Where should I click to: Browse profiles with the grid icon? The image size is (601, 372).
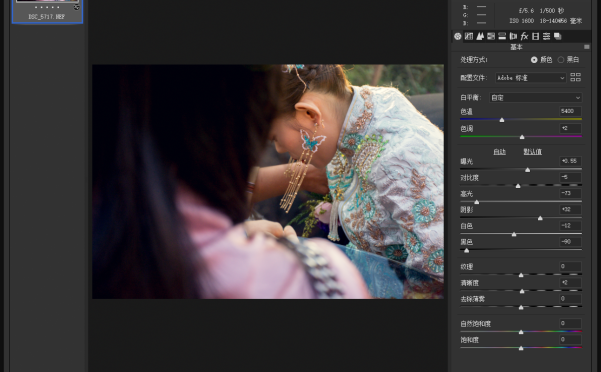pos(575,77)
